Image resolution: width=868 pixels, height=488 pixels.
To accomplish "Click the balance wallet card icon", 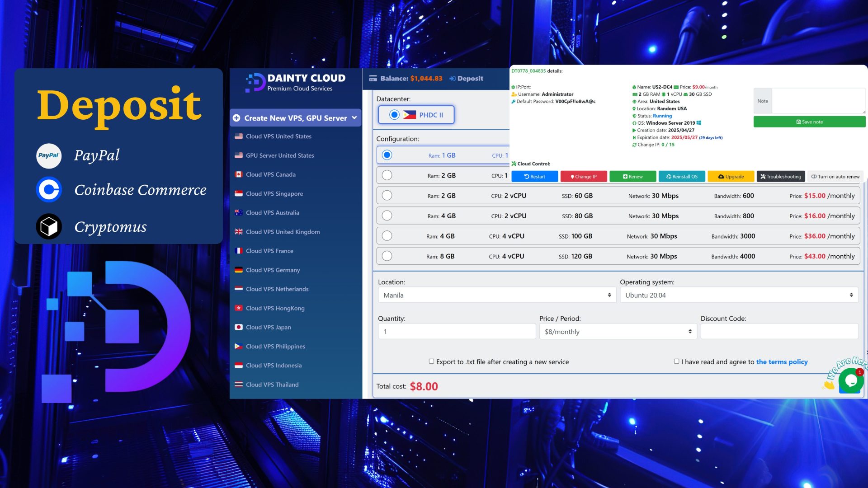I will 373,79.
